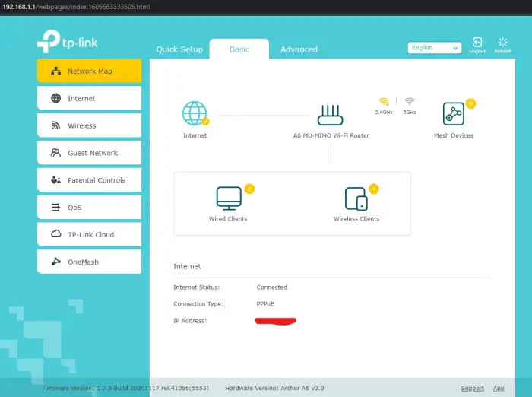Select the A6 MU-MIMO router icon
532x397 pixels.
point(330,115)
